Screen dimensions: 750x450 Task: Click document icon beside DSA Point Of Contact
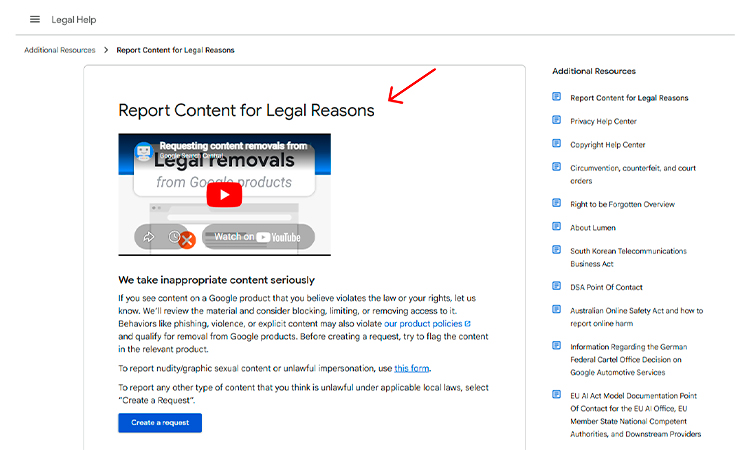pyautogui.click(x=557, y=287)
